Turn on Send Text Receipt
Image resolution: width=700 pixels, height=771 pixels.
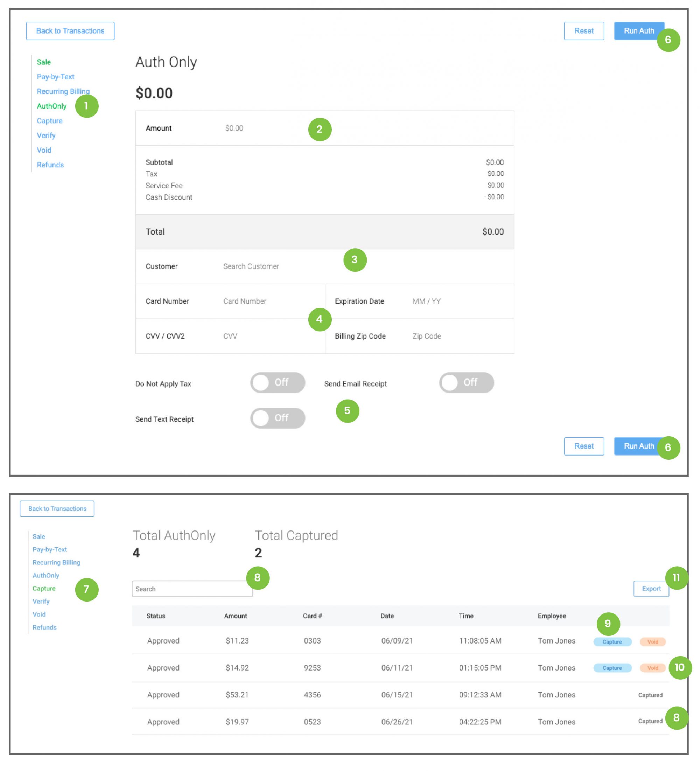pos(278,418)
